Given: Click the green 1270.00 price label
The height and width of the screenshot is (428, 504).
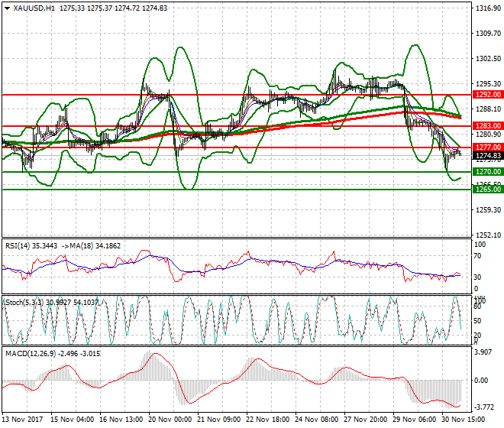Looking at the screenshot, I should point(485,172).
